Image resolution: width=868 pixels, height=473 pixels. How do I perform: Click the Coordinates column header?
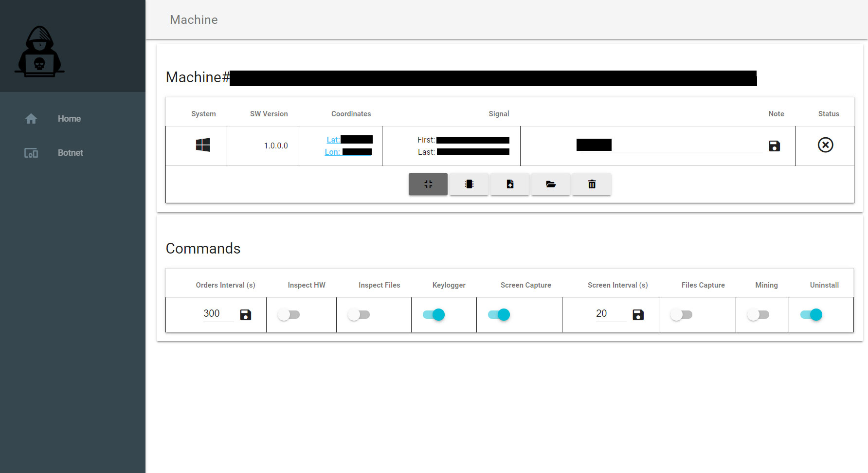point(351,114)
